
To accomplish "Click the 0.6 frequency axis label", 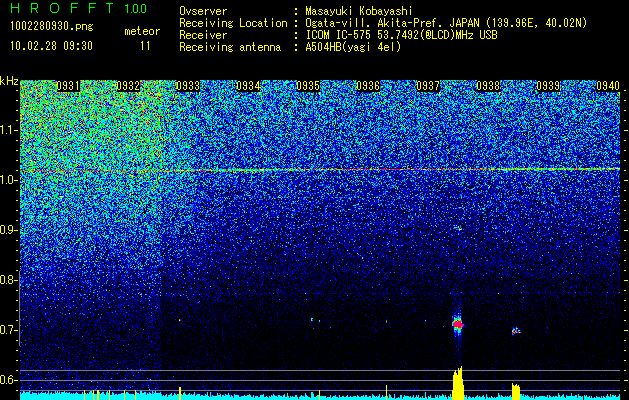I will pos(8,380).
